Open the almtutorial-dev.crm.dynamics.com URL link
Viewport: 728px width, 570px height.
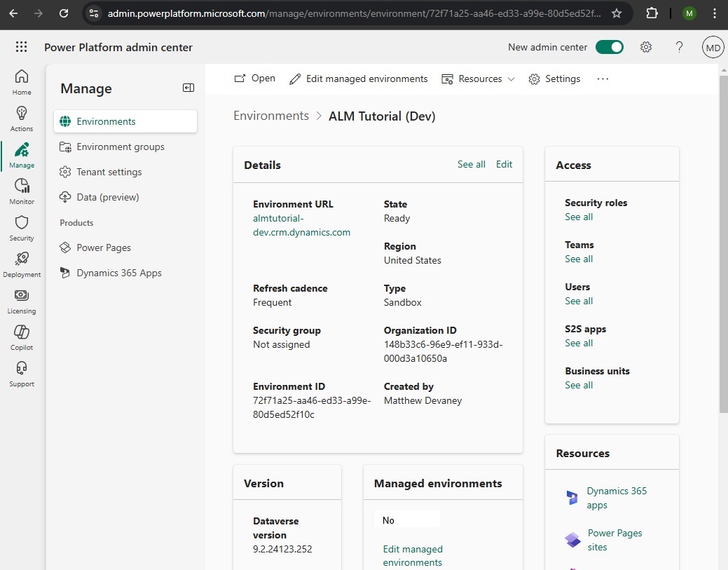coord(301,225)
